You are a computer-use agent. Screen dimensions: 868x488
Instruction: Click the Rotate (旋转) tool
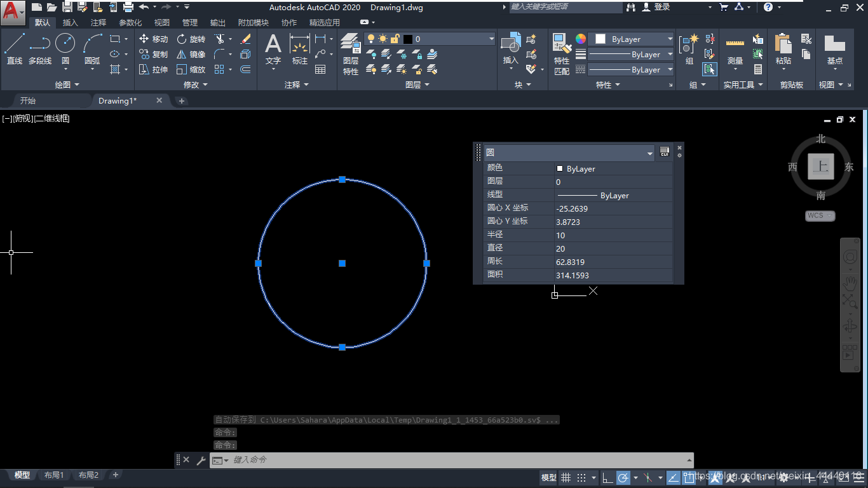pyautogui.click(x=191, y=39)
